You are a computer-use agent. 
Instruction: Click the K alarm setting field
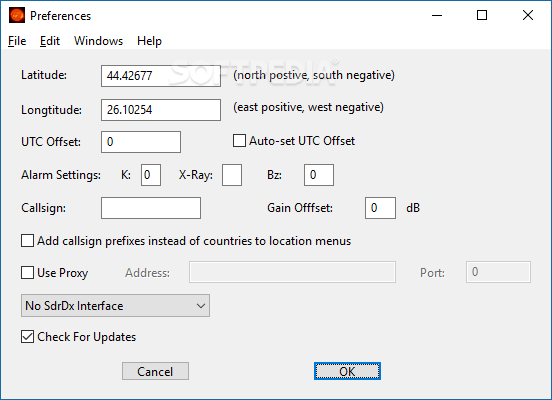tap(151, 175)
